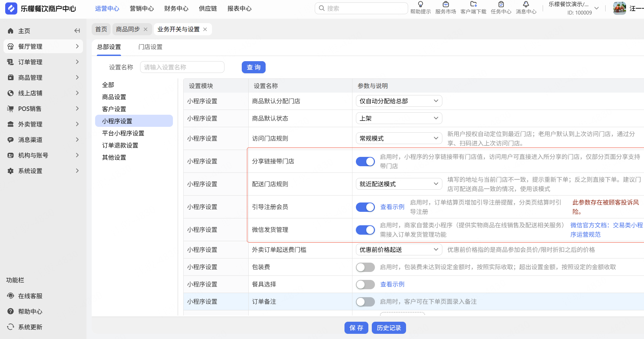The height and width of the screenshot is (339, 644).
Task: Open the 商品默认分配门店 dropdown
Action: [399, 101]
